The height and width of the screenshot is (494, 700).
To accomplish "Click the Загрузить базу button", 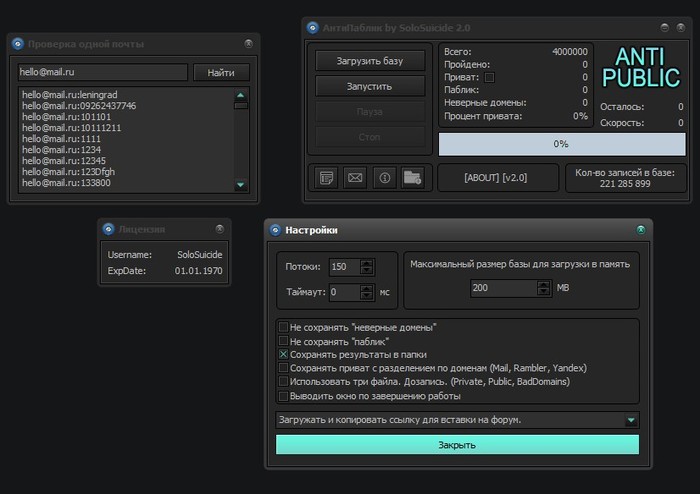I will click(x=370, y=61).
